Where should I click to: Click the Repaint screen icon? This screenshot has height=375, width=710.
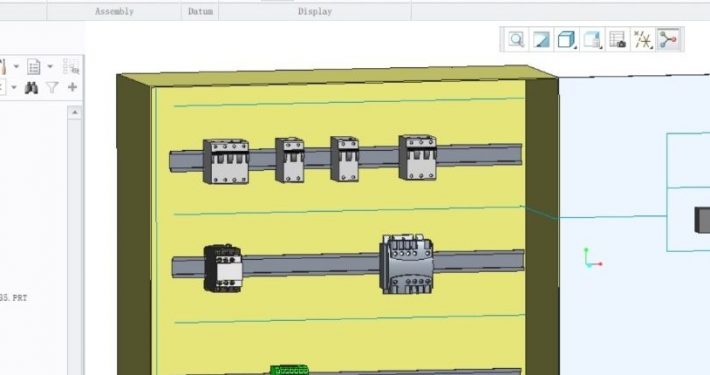[541, 40]
